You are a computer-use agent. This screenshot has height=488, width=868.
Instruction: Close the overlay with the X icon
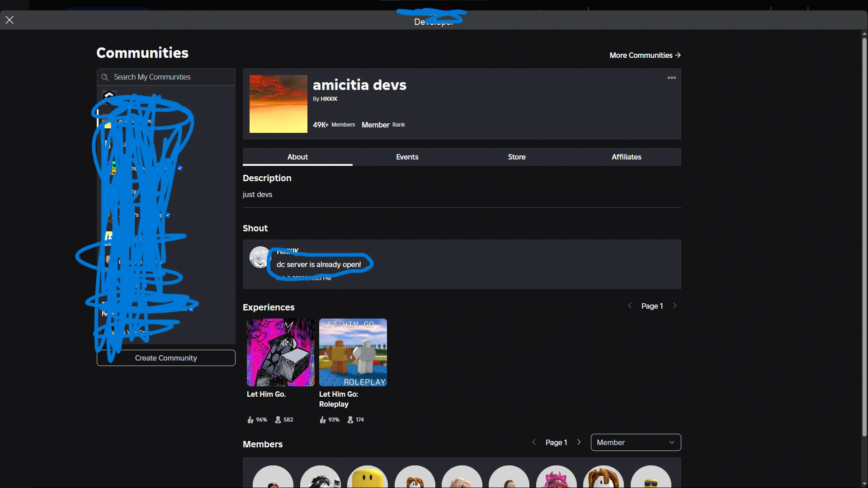[x=9, y=20]
